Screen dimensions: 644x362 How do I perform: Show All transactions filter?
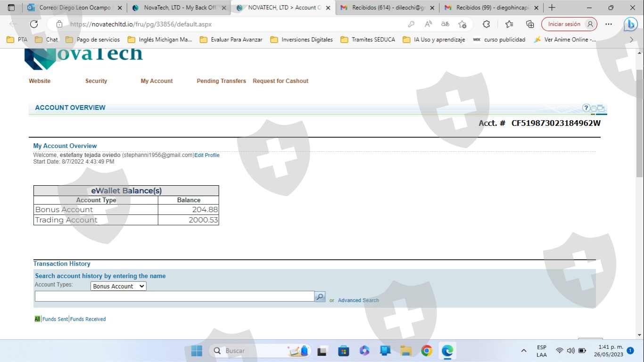coord(37,319)
